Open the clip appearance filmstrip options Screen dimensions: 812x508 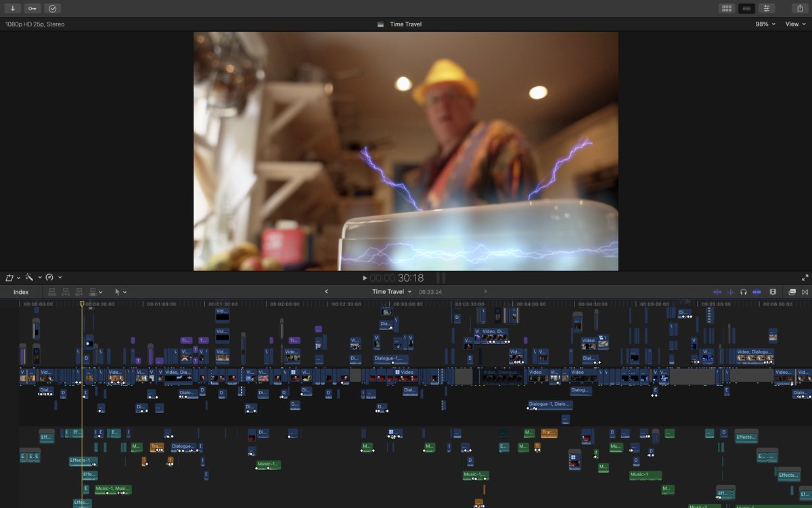click(773, 292)
